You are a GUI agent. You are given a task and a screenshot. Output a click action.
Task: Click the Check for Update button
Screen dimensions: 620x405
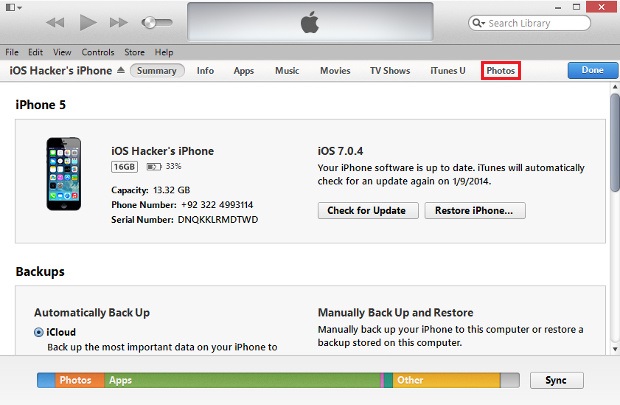click(368, 210)
